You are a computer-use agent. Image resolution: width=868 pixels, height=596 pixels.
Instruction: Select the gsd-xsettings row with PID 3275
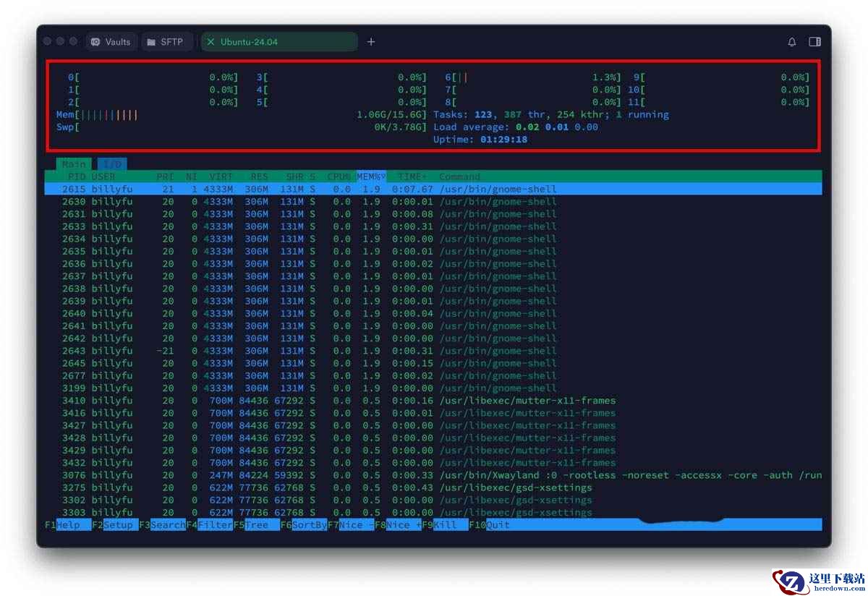tap(433, 488)
